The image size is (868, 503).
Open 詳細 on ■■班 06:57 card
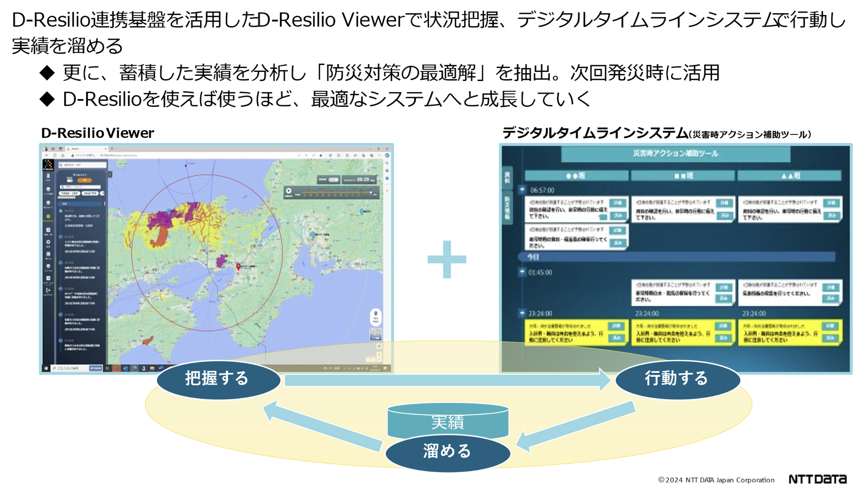(x=724, y=203)
